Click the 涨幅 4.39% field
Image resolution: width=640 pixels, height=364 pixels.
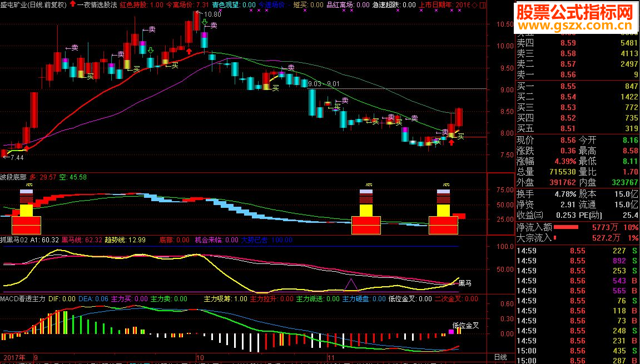[x=546, y=161]
